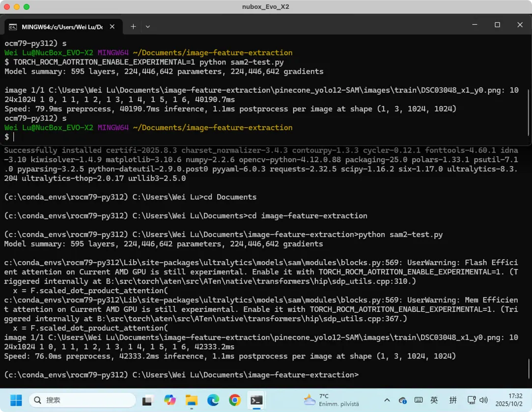Open Copilot from the taskbar
The height and width of the screenshot is (412, 532).
(169, 400)
